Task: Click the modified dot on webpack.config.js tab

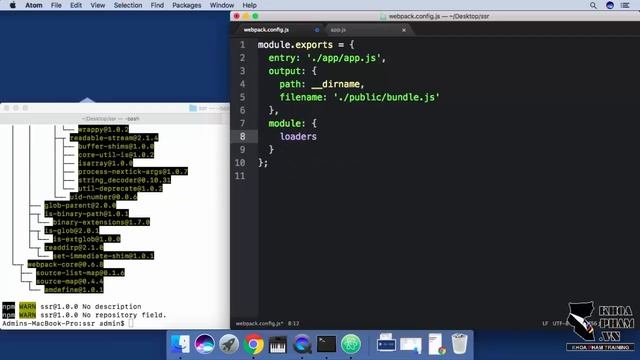Action: [317, 30]
